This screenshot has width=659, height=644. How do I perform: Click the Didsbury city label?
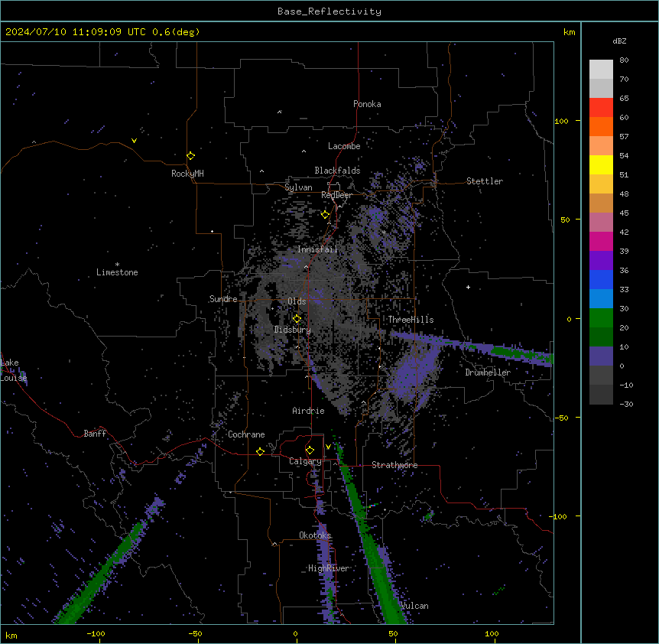292,330
